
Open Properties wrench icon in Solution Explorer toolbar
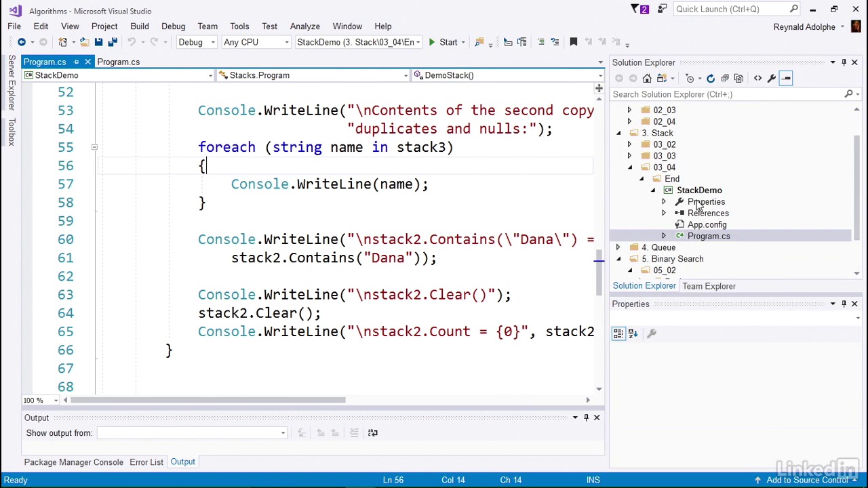coord(772,78)
